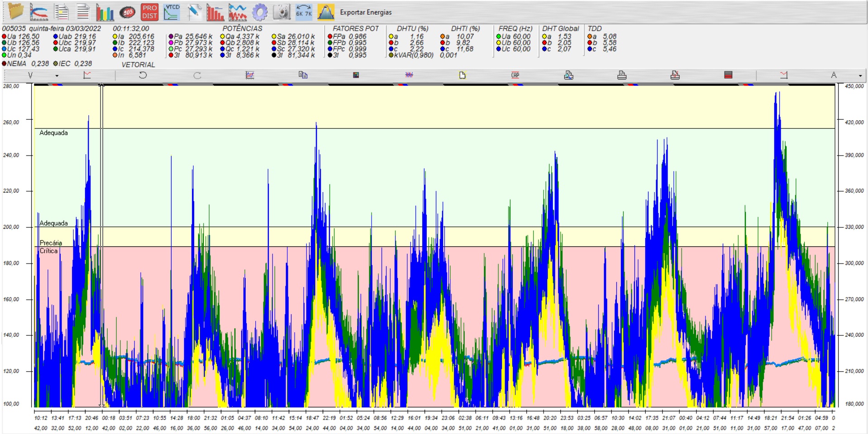Toggle the Ia current series marker

(115, 37)
